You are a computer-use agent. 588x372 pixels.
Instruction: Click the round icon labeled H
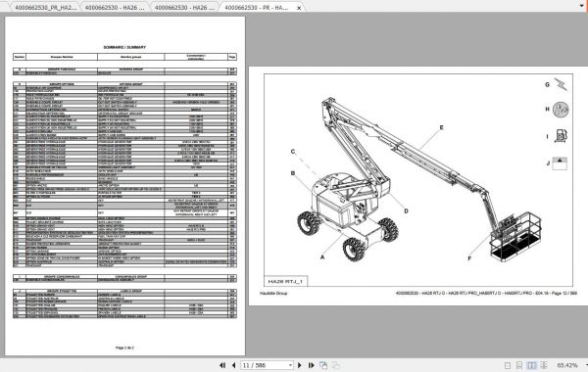(x=561, y=110)
